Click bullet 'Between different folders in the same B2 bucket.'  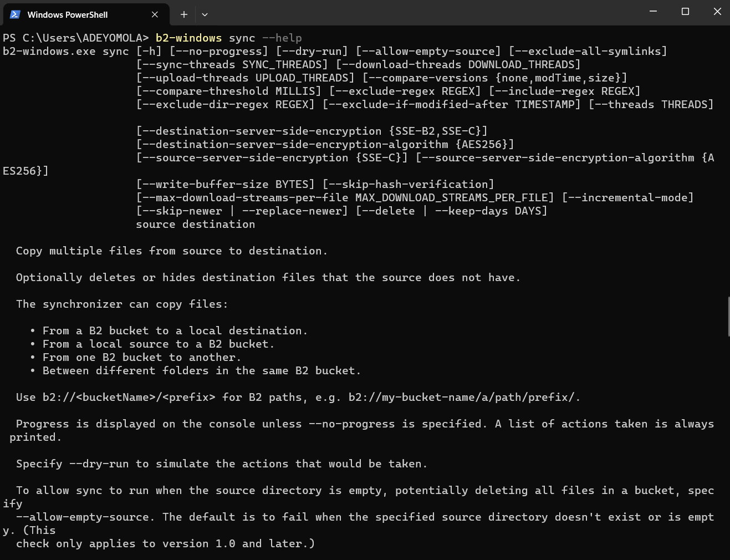[x=202, y=370]
